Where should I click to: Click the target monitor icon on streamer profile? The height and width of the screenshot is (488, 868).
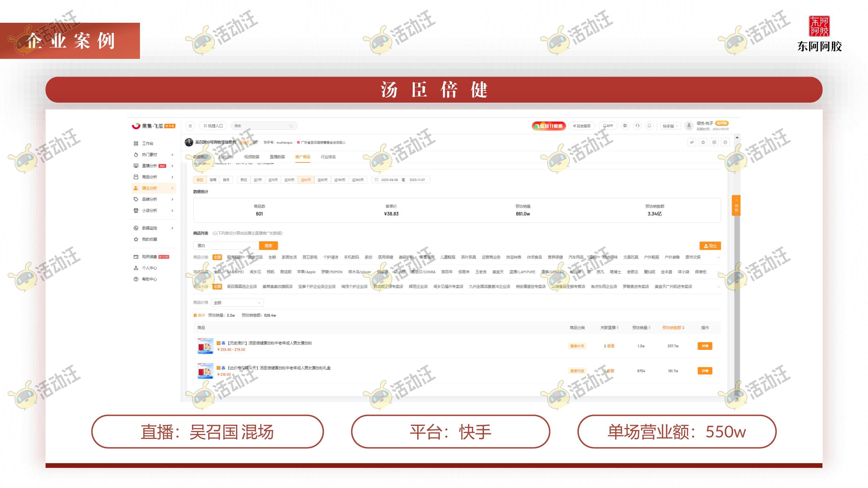coord(714,143)
